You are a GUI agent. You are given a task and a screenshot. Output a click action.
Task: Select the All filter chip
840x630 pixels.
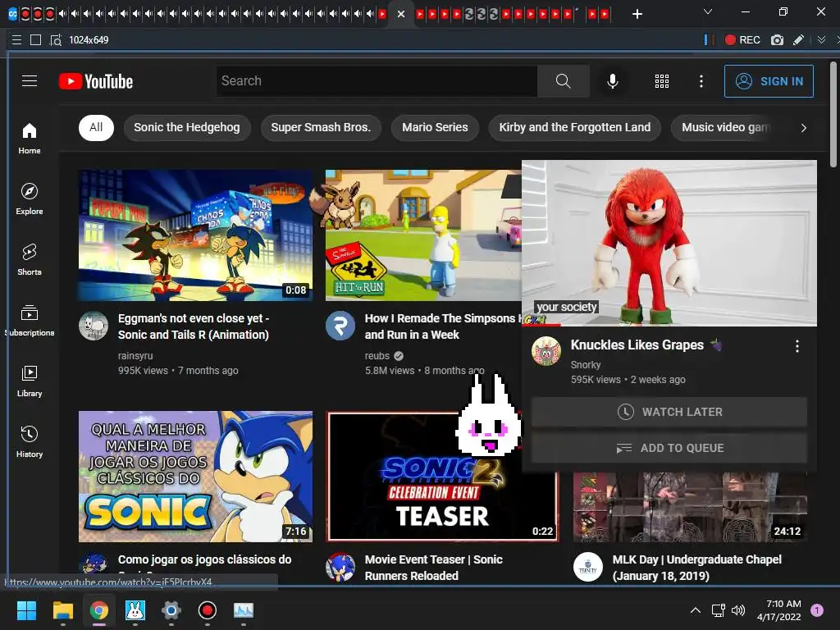97,127
